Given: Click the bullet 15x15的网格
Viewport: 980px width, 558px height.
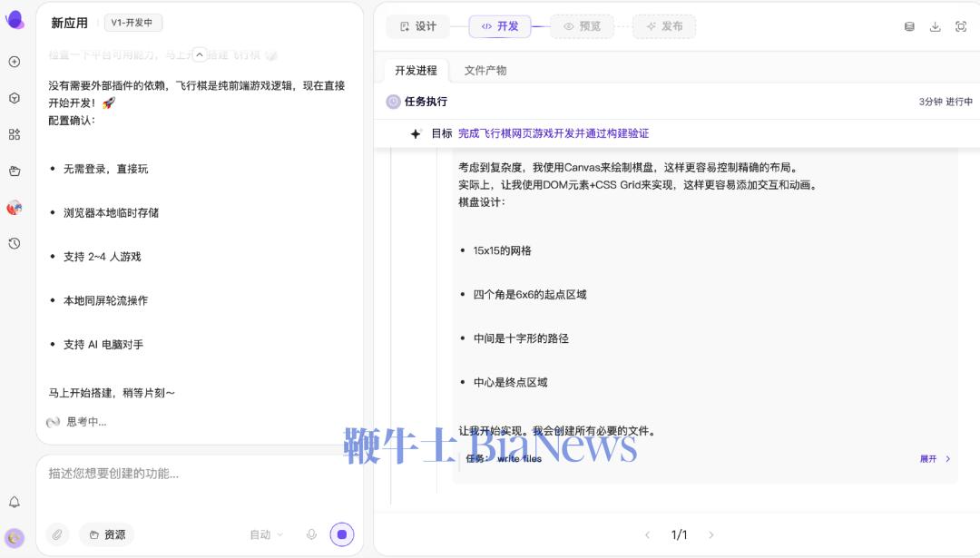Looking at the screenshot, I should point(503,250).
